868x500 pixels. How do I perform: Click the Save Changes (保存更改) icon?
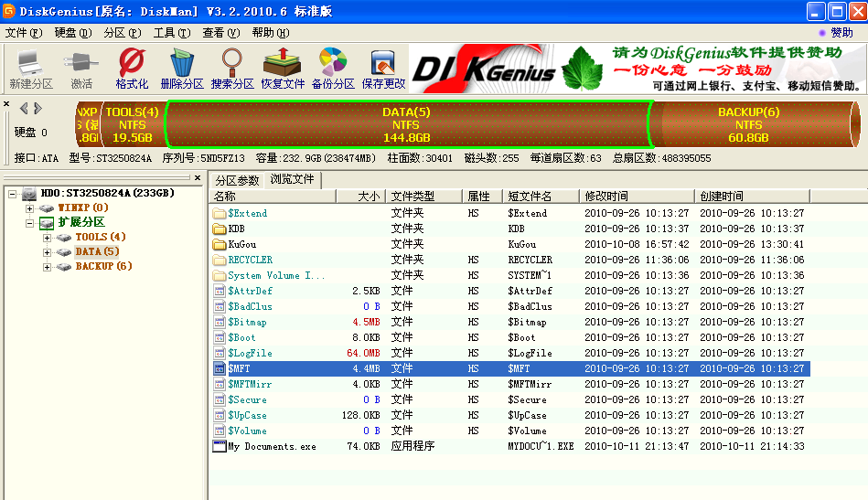coord(383,69)
